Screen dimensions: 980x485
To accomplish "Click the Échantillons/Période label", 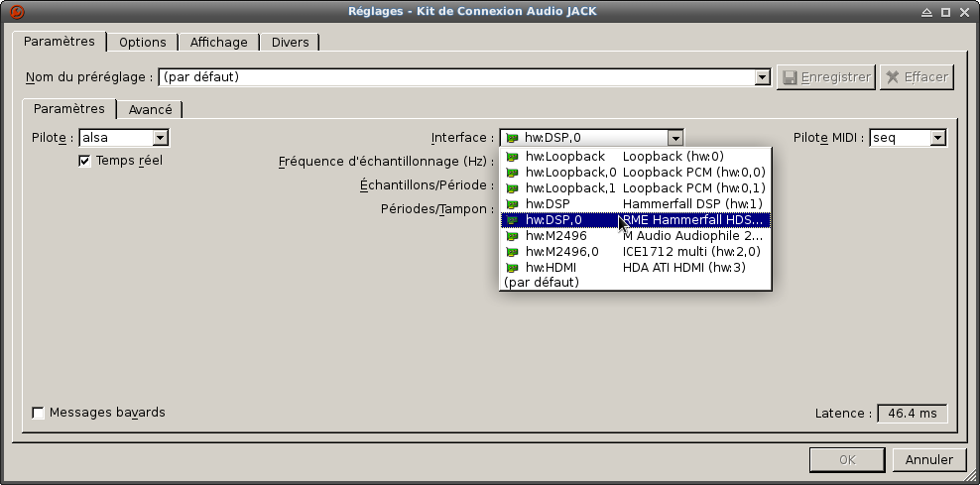I will [427, 185].
